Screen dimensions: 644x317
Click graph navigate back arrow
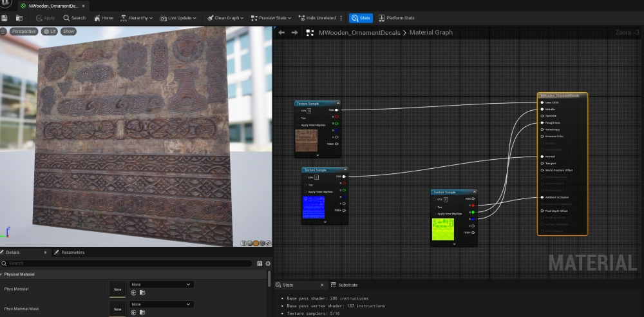(281, 32)
